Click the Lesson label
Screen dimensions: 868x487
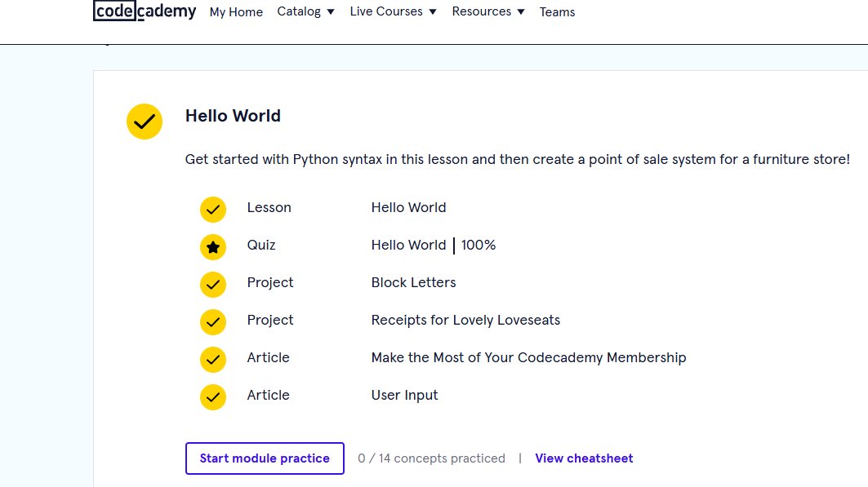(x=269, y=207)
